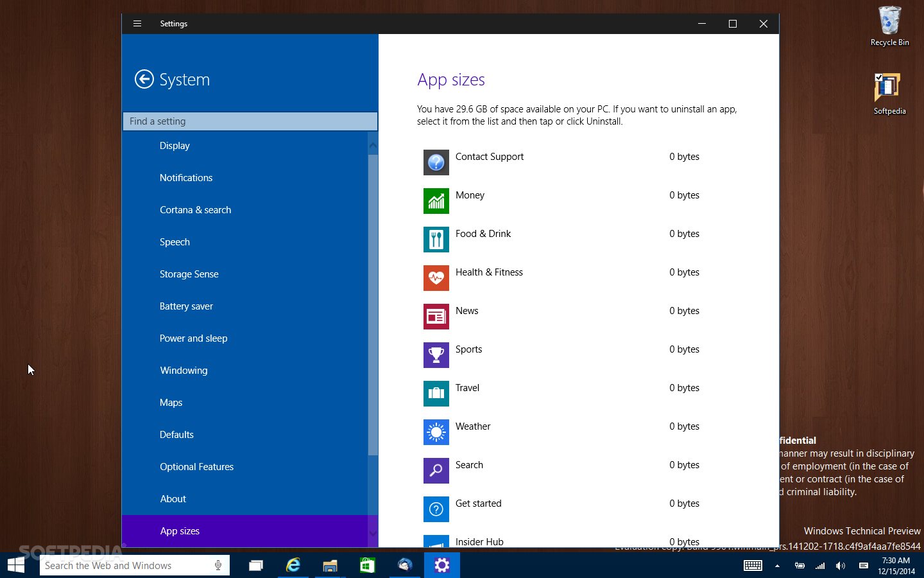
Task: Open the Start menu
Action: (x=16, y=565)
